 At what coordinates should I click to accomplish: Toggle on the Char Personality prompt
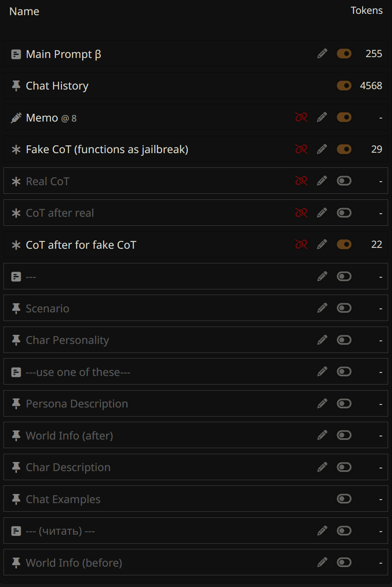pos(344,340)
